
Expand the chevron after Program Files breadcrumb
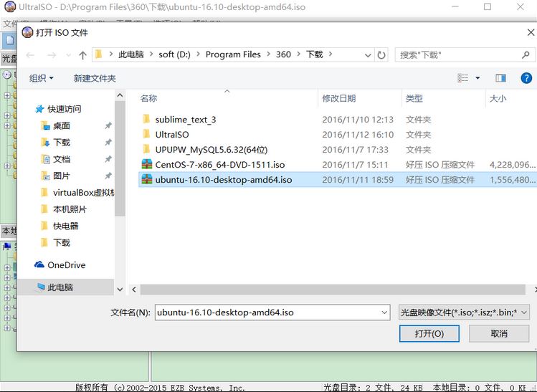pyautogui.click(x=268, y=54)
